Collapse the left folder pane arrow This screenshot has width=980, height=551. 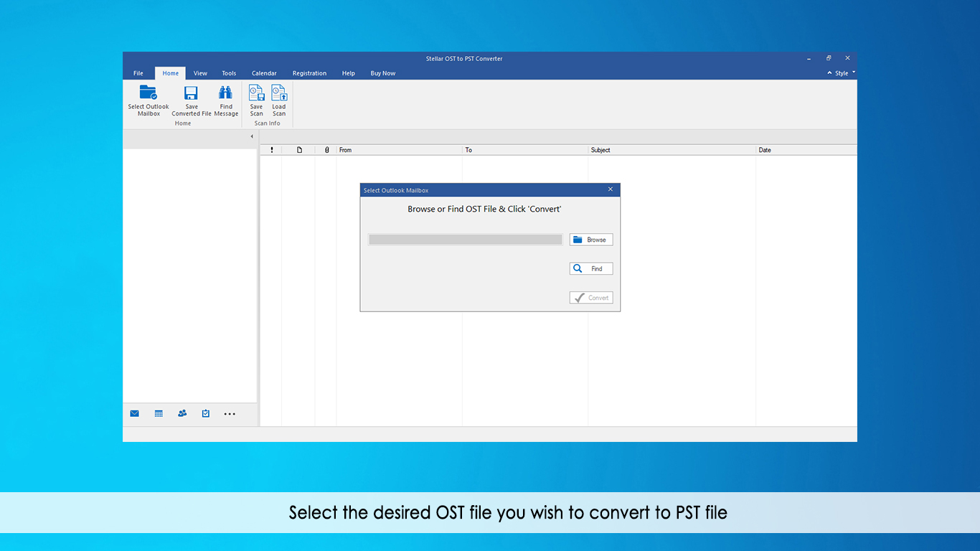pos(251,136)
